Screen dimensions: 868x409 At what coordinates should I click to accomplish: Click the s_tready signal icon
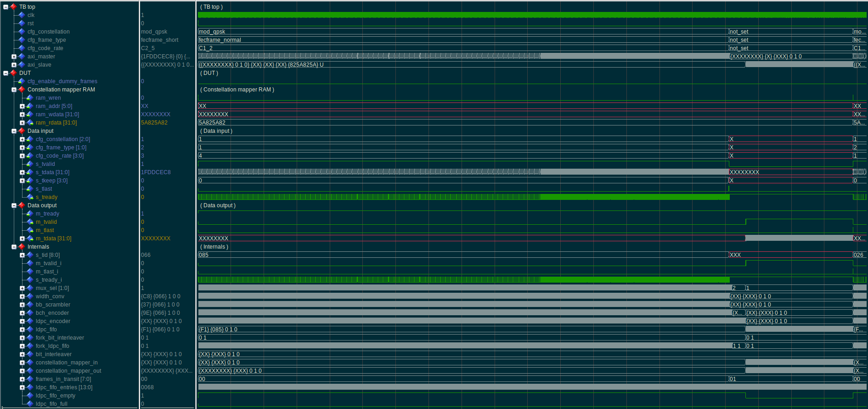30,197
